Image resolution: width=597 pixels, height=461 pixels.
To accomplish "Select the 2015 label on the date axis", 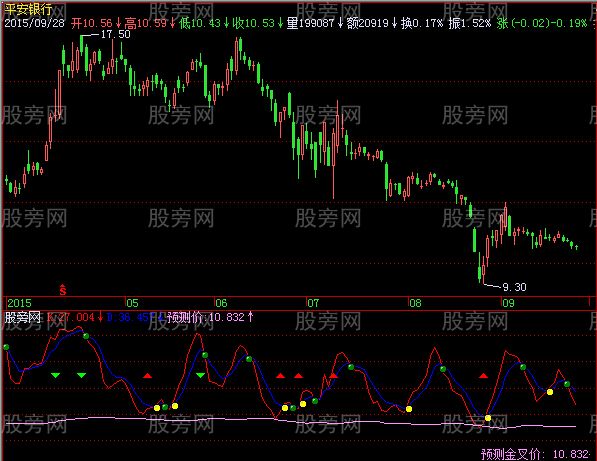I will 19,303.
